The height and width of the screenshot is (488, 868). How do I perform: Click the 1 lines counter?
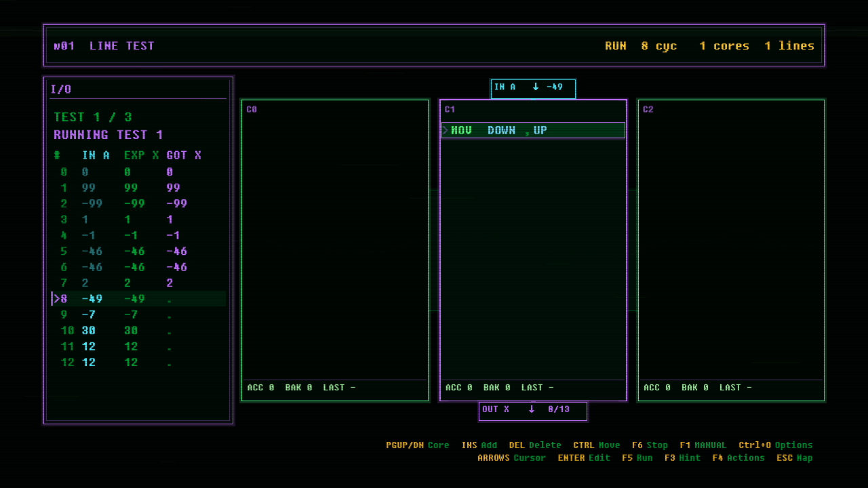789,46
